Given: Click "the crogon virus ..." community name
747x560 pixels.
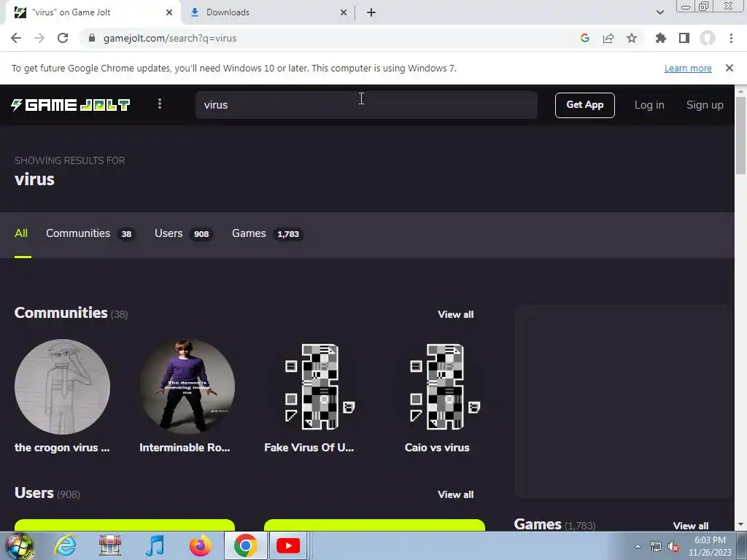Looking at the screenshot, I should click(x=62, y=448).
